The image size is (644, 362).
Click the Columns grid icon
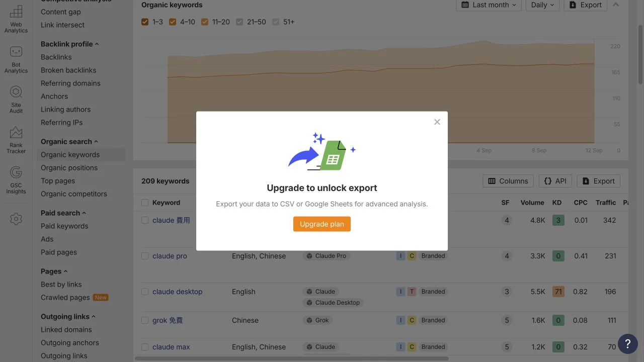[492, 181]
